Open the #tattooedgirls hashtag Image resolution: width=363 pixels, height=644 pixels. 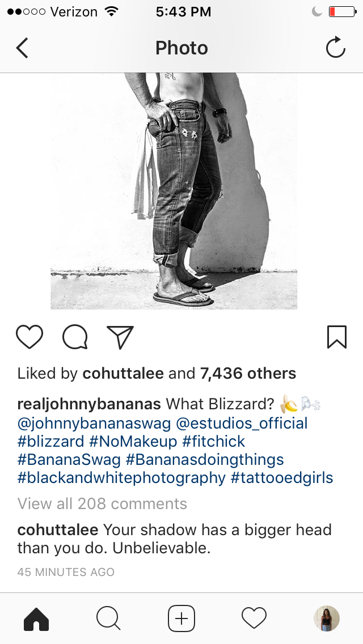coord(282,478)
